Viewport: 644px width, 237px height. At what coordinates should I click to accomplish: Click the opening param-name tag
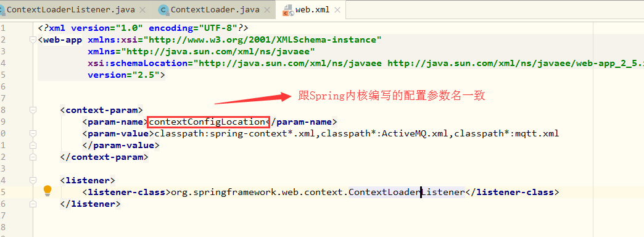(x=115, y=122)
